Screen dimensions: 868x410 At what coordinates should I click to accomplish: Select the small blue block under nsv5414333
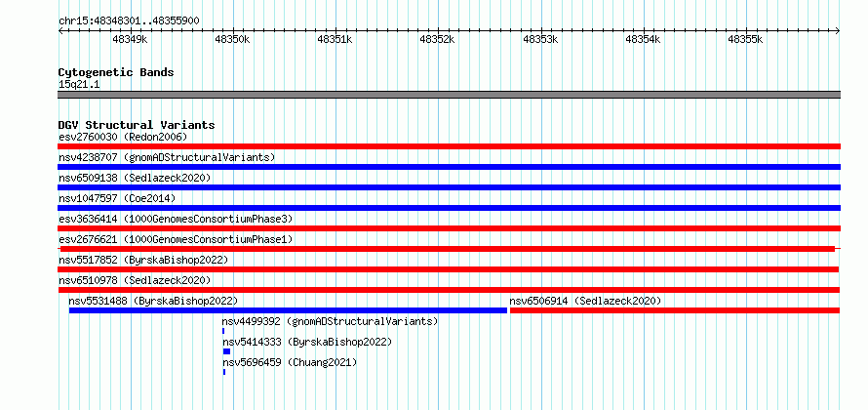click(226, 351)
